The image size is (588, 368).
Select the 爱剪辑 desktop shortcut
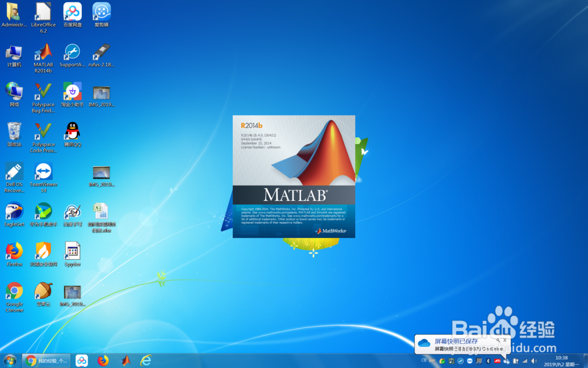tap(101, 15)
